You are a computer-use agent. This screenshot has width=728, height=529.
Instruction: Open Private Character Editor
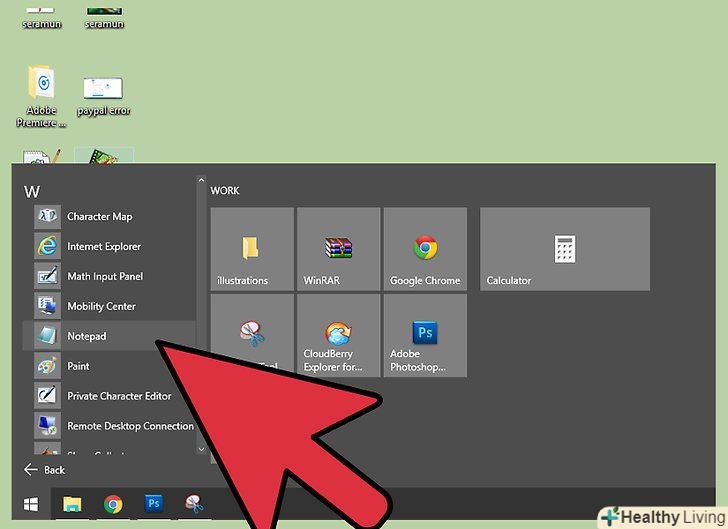(x=118, y=397)
